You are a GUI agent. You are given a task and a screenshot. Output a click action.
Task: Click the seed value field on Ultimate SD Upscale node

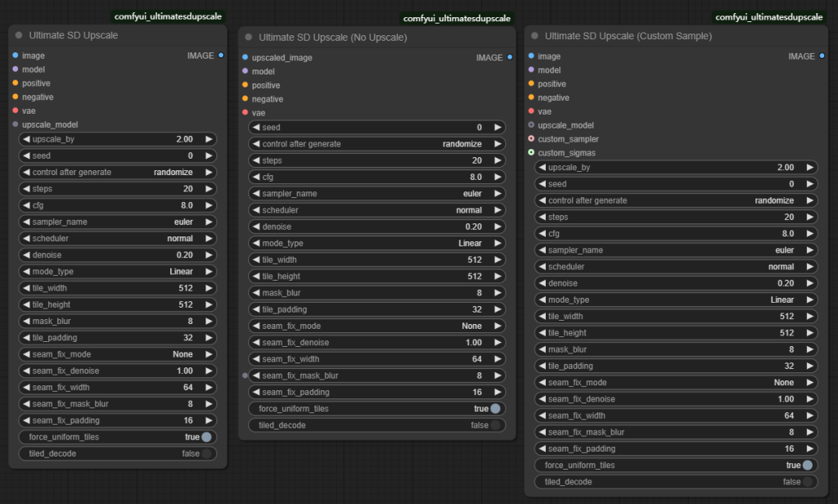pos(118,155)
